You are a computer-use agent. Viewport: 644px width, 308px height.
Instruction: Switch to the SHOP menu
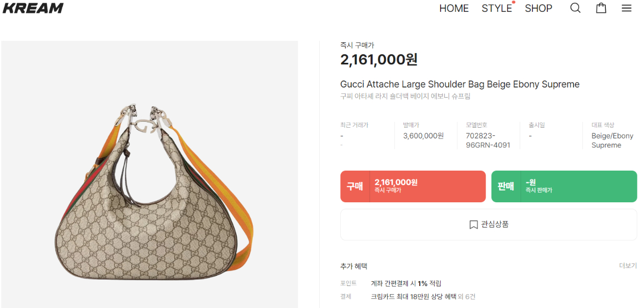point(538,9)
